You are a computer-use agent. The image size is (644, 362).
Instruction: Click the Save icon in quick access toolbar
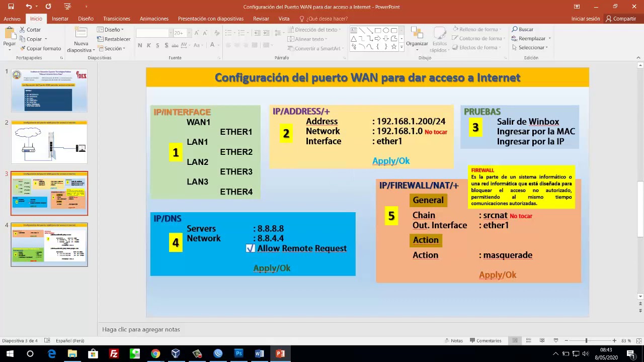pos(11,7)
